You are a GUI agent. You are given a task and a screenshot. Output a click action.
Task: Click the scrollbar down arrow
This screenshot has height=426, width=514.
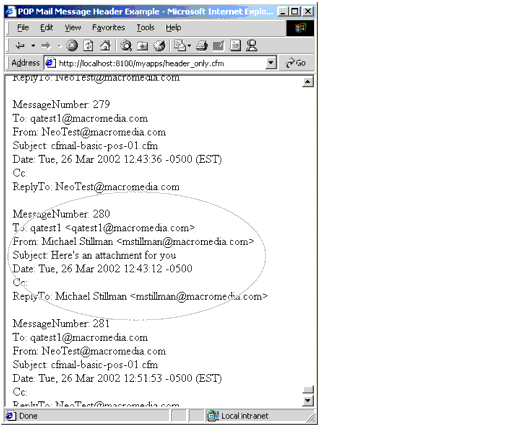coord(308,400)
